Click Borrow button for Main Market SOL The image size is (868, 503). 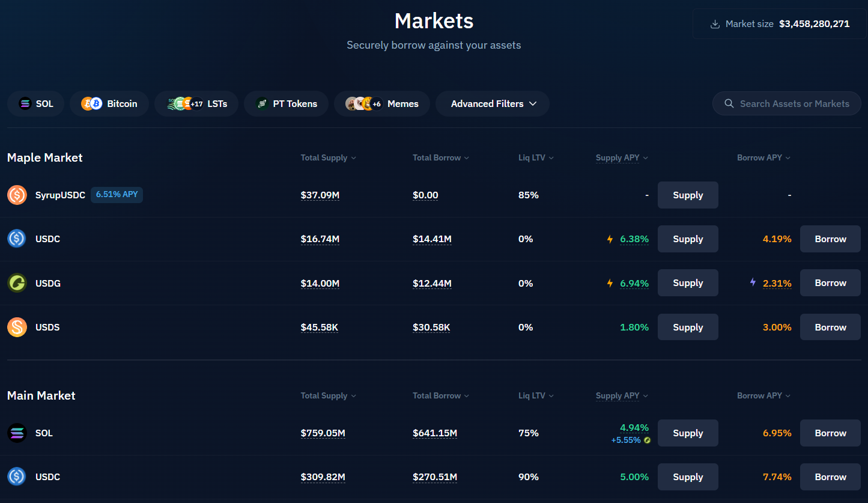(830, 433)
